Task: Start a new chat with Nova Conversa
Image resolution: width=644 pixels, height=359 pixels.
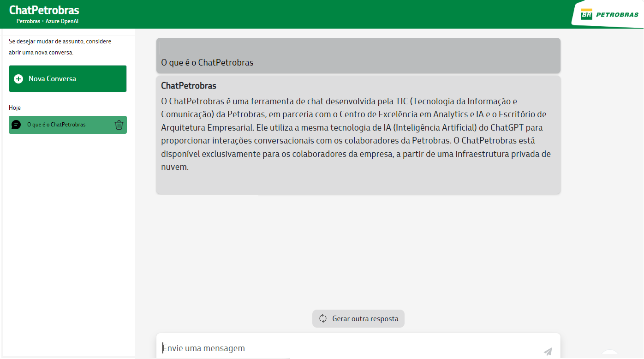Action: click(x=67, y=79)
